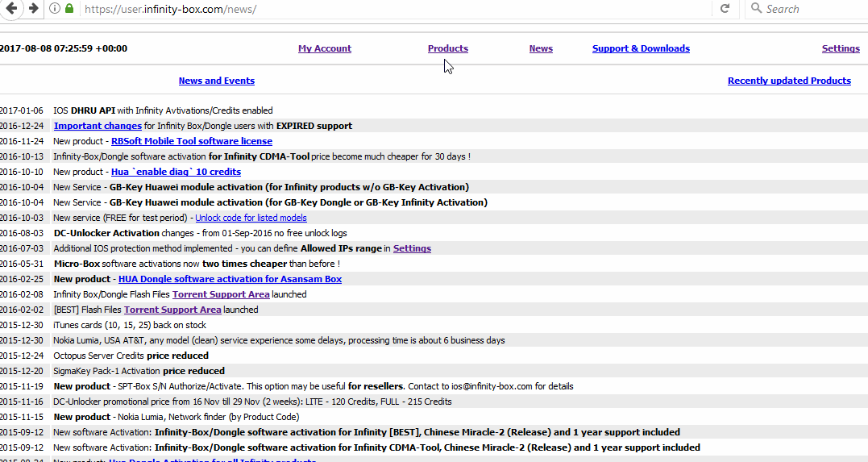Open Support & Downloads page

(x=641, y=48)
